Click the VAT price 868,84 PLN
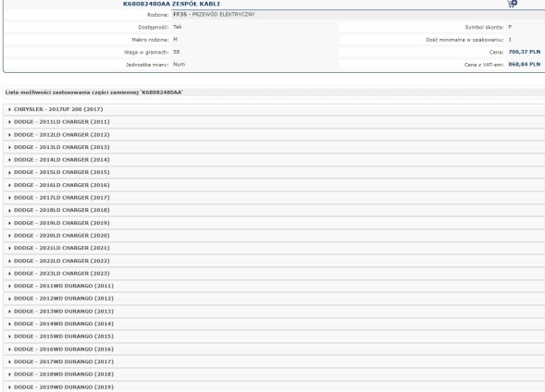The height and width of the screenshot is (392, 545). [524, 64]
